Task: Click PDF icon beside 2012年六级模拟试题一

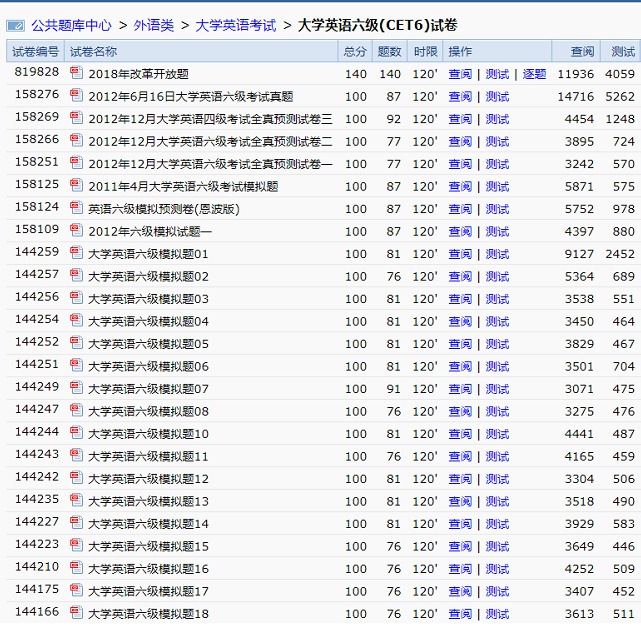Action: (x=77, y=231)
